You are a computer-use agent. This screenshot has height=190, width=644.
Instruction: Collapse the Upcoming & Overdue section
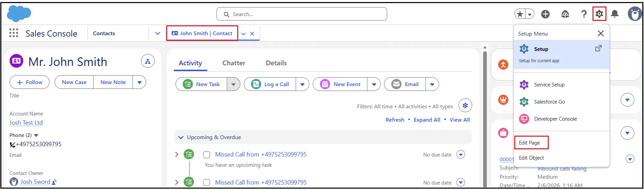click(181, 137)
